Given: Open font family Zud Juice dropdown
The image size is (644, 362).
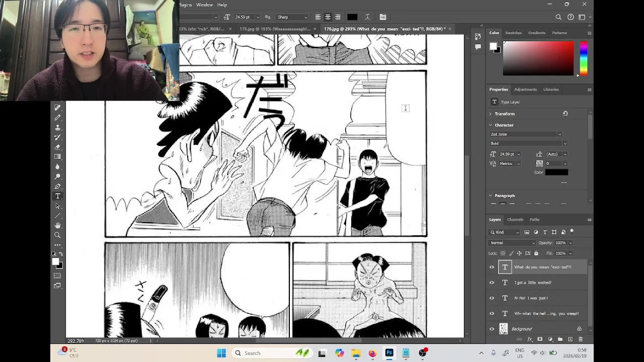Looking at the screenshot, I should tap(526, 134).
